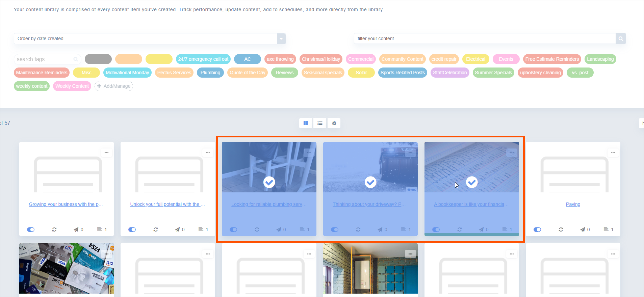Screen dimensions: 644x297
Task: Click send icon on Growing your business card
Action: (76, 230)
